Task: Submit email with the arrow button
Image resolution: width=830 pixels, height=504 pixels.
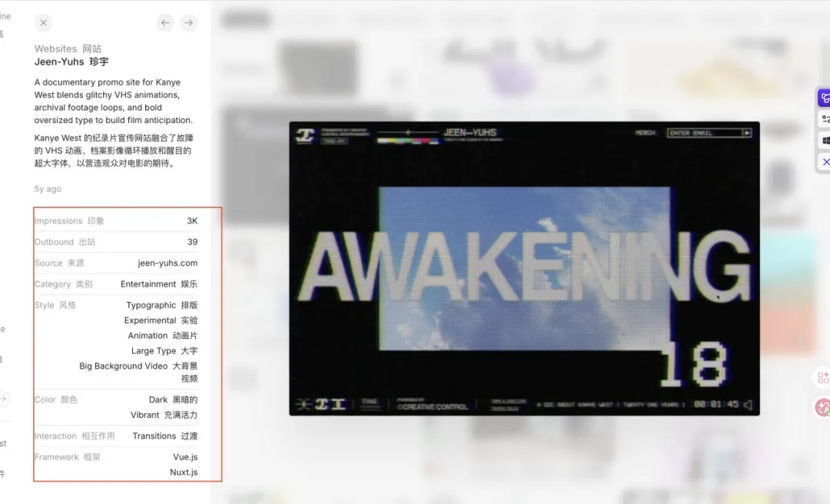Action: pos(747,133)
